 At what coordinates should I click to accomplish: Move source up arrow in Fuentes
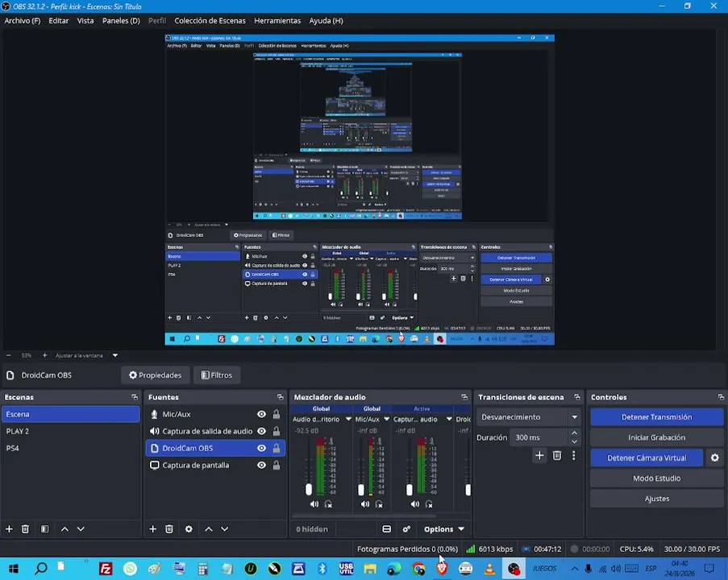209,529
